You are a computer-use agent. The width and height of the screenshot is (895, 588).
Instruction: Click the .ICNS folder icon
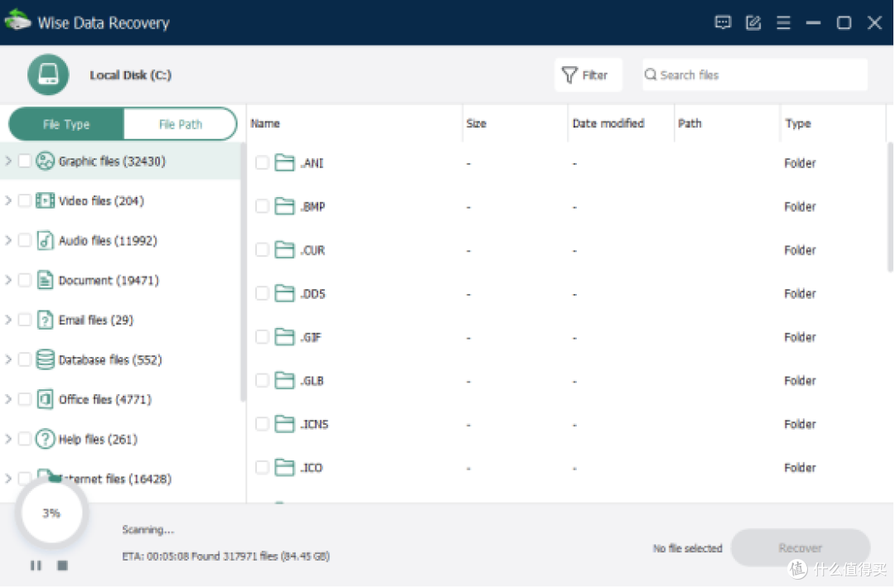click(284, 424)
